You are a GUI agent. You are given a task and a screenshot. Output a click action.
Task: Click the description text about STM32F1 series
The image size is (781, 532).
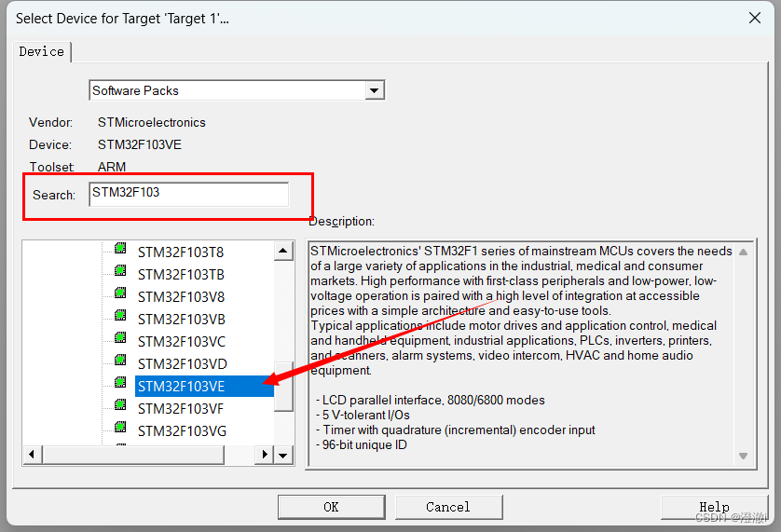pyautogui.click(x=521, y=311)
